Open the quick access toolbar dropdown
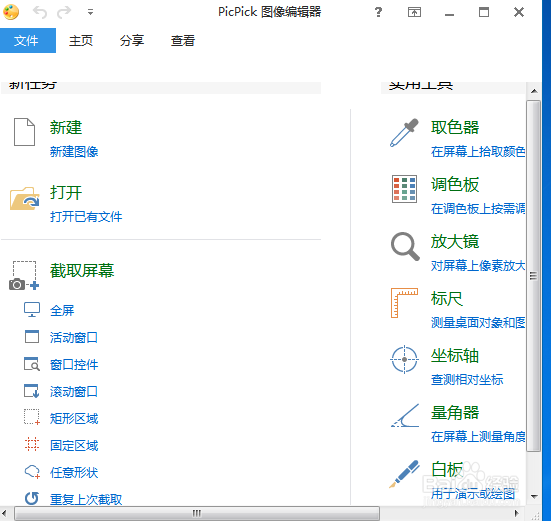 click(90, 12)
